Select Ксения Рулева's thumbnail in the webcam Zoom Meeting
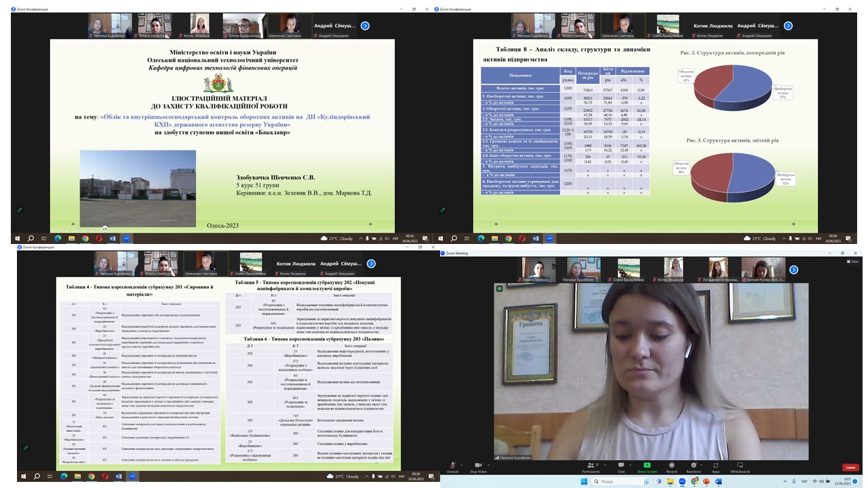 click(x=763, y=270)
